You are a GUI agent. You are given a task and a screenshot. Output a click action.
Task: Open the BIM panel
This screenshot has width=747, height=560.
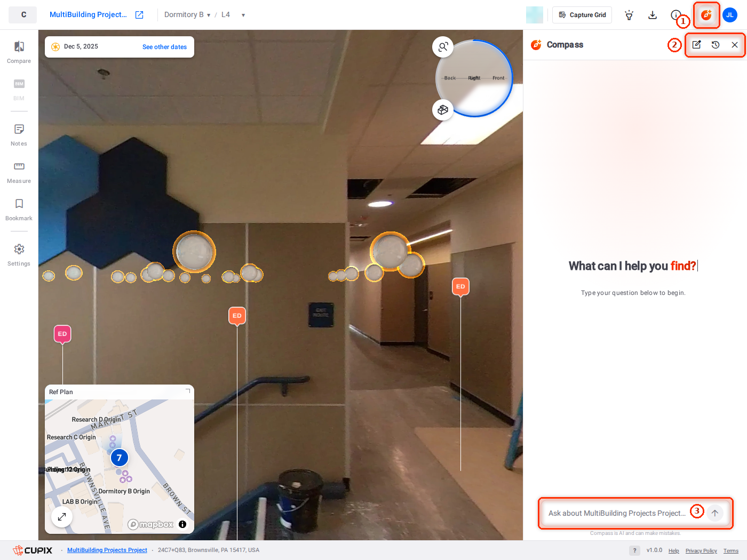click(19, 90)
